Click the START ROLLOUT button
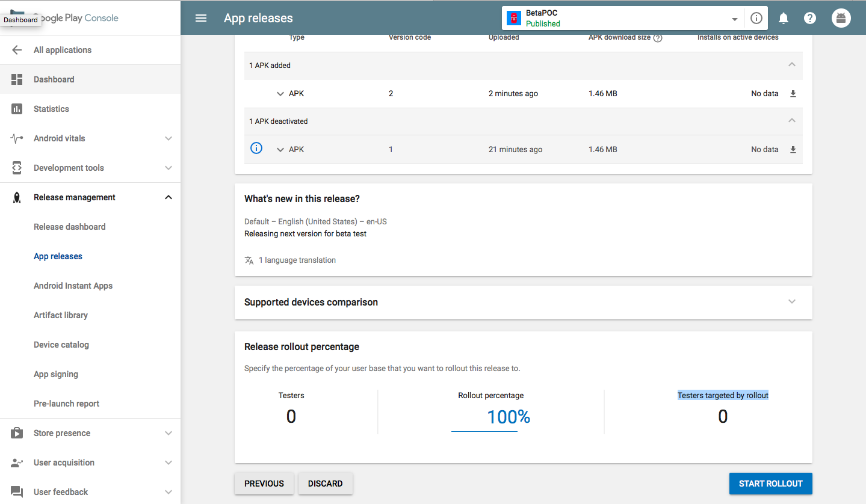The width and height of the screenshot is (866, 504). (x=770, y=484)
